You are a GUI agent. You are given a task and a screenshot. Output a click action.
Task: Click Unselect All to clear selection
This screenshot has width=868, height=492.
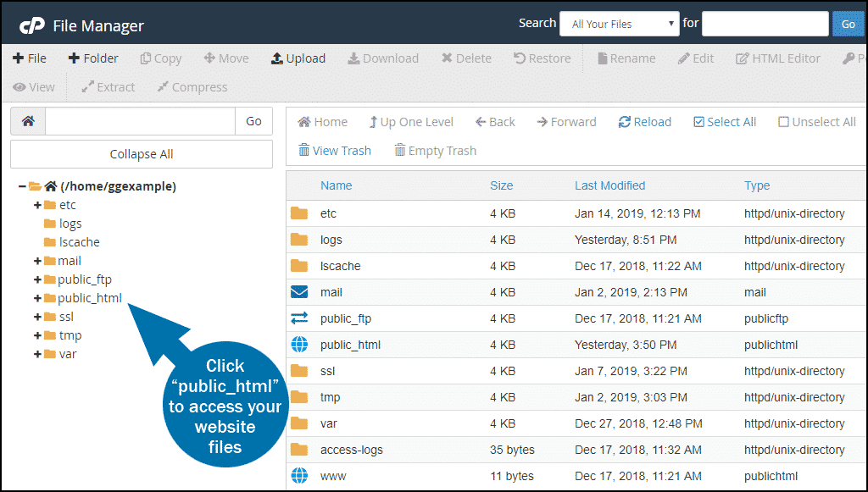click(815, 121)
